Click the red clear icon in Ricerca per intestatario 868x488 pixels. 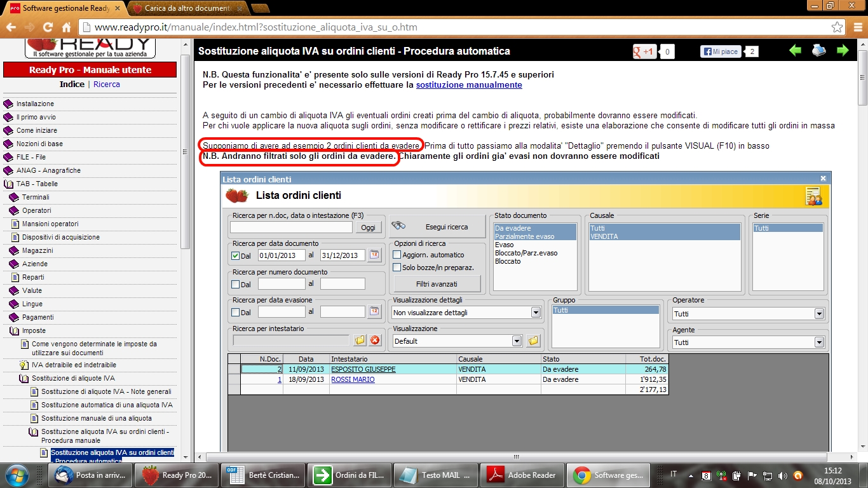click(x=375, y=341)
